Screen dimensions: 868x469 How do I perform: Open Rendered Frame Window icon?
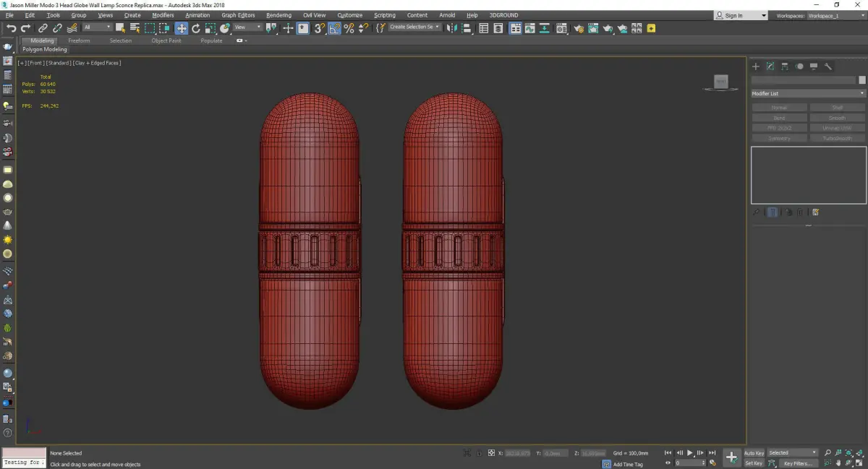click(593, 28)
